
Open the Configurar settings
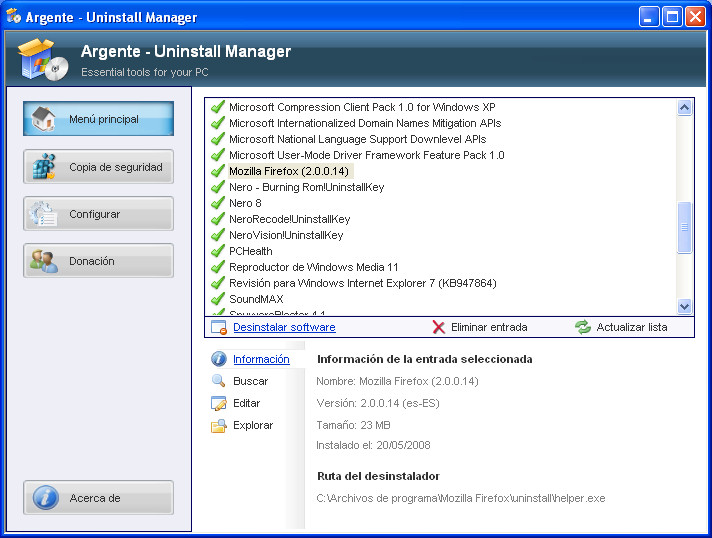pyautogui.click(x=99, y=214)
